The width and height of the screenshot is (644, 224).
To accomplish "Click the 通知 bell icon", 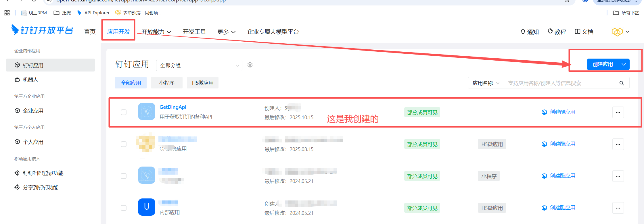I will tap(529, 32).
